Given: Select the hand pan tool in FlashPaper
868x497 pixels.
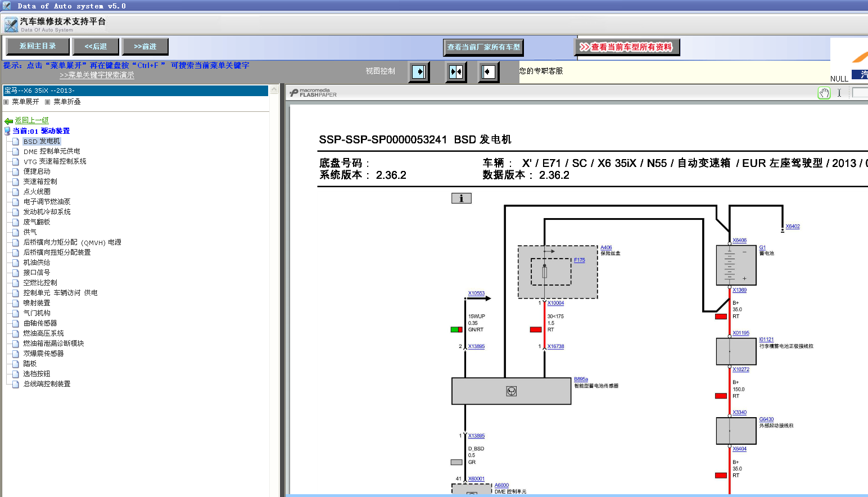Looking at the screenshot, I should click(824, 93).
